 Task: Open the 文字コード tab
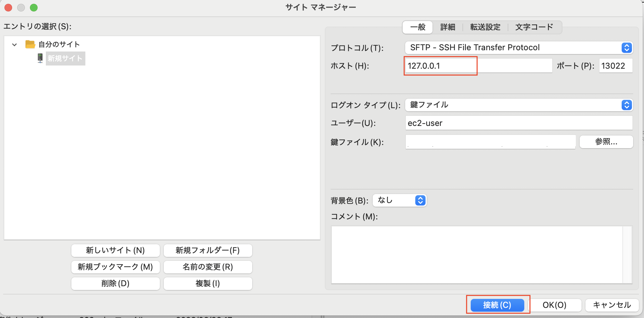click(534, 27)
